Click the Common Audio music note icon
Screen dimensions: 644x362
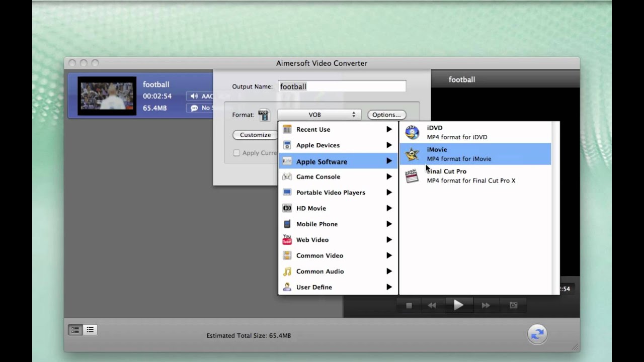click(287, 271)
